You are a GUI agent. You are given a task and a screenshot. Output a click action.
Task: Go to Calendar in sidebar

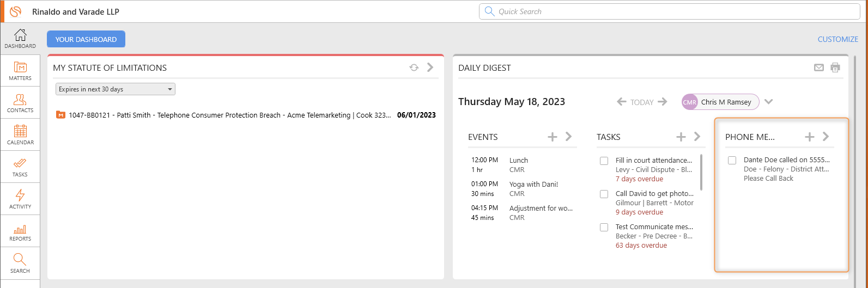(x=20, y=135)
